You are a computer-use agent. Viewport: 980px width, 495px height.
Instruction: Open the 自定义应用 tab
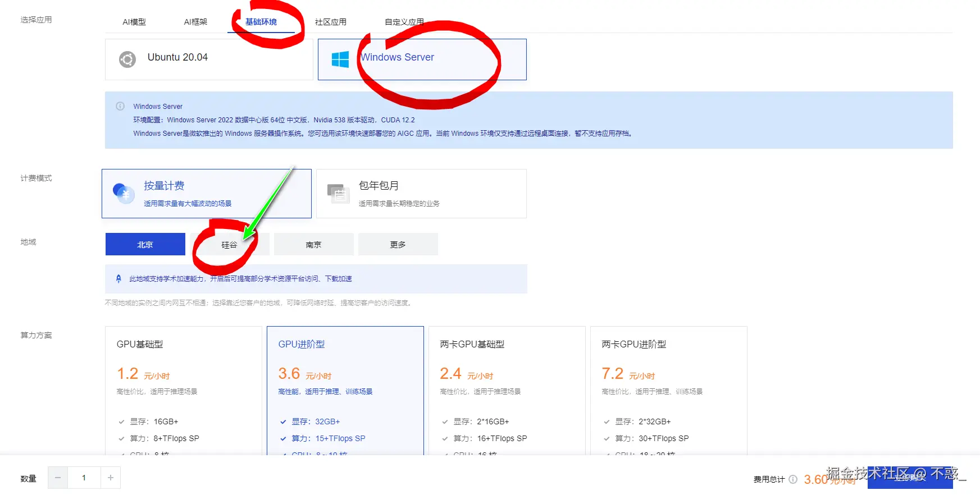(x=404, y=22)
